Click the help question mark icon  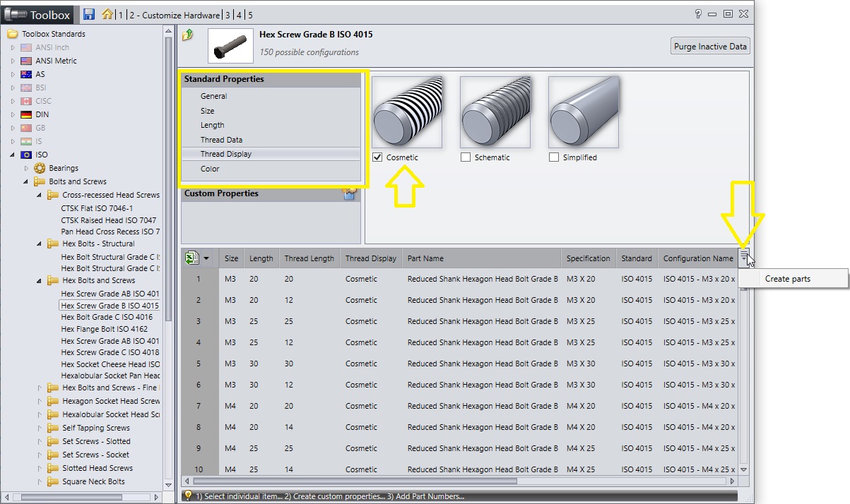point(698,13)
